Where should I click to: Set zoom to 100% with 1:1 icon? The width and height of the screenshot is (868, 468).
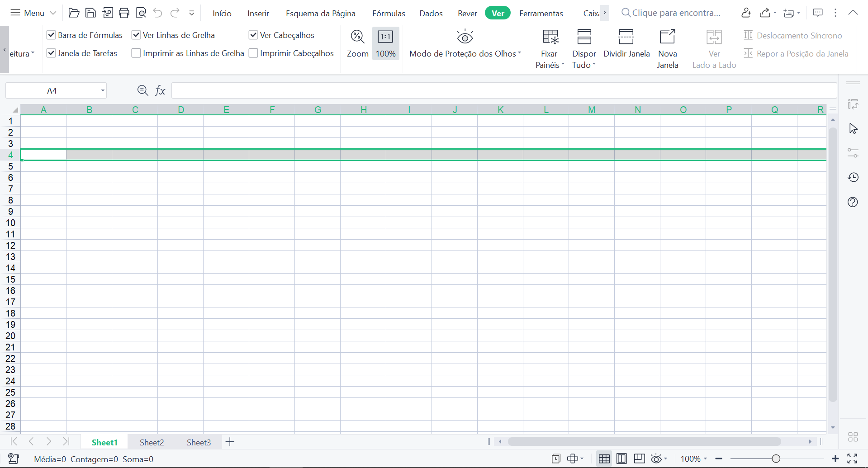coord(385,37)
